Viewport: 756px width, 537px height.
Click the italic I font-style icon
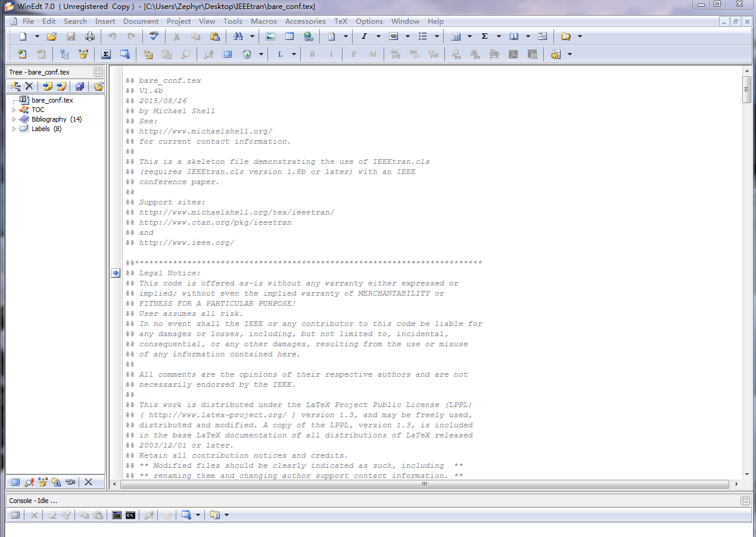point(363,36)
